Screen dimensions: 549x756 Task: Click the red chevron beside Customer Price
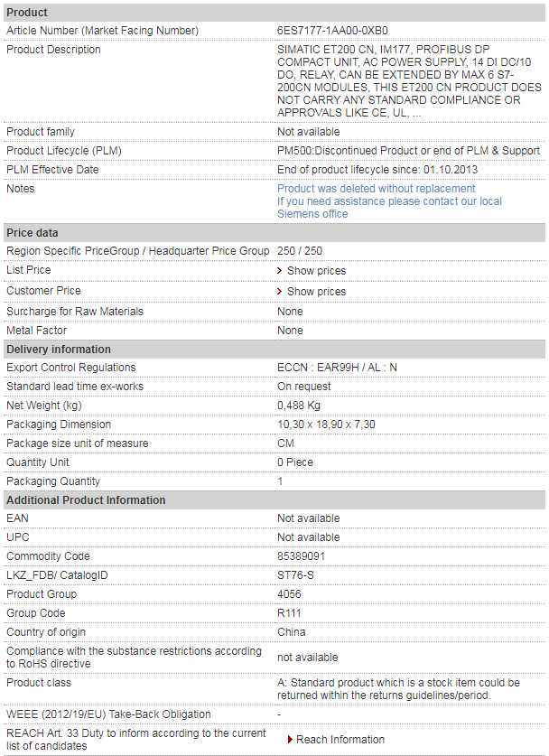(x=280, y=292)
